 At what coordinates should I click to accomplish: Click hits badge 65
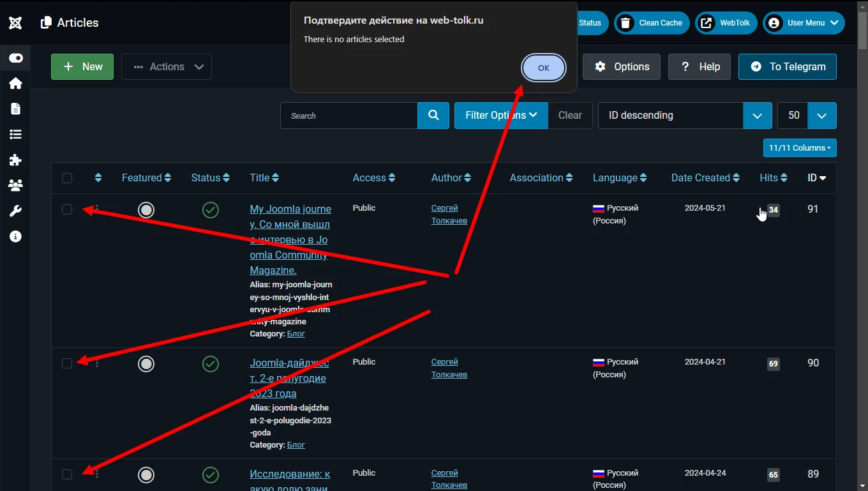click(774, 475)
